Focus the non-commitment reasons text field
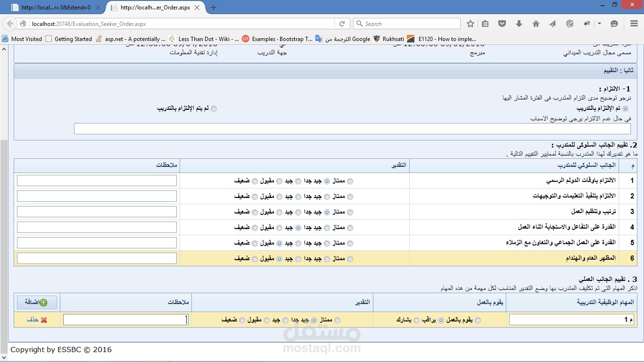This screenshot has width=644, height=362. [352, 129]
